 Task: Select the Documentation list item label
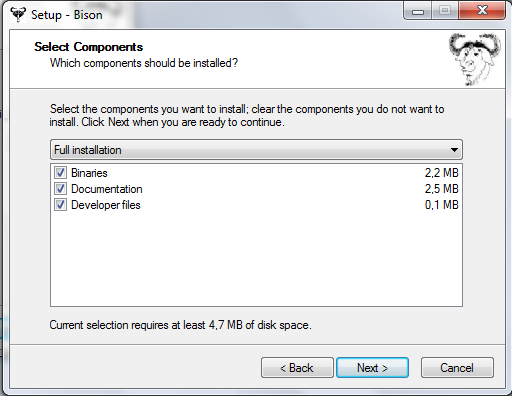107,189
